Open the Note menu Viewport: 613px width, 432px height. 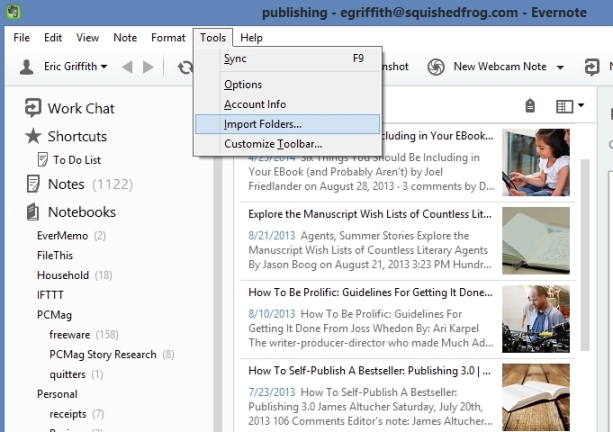tap(125, 38)
